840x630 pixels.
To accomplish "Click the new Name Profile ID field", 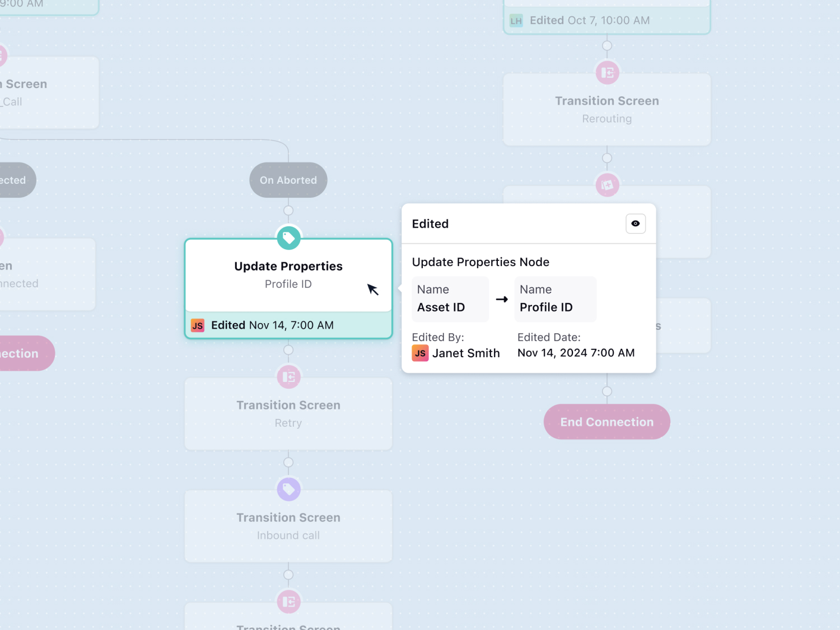I will click(x=555, y=299).
